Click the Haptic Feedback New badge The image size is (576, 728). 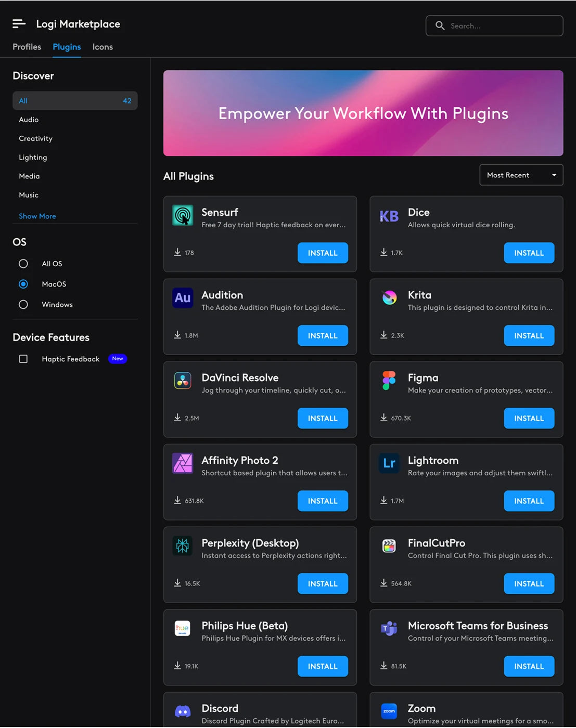[118, 359]
